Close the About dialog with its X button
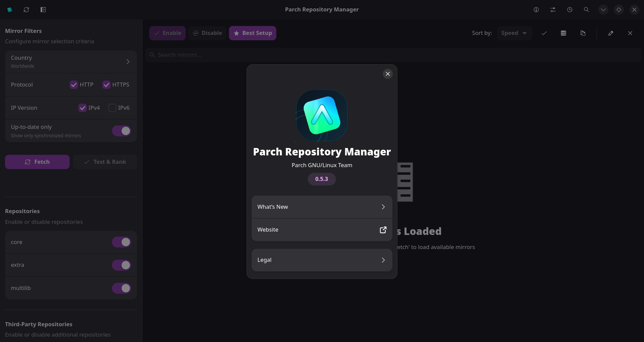Viewport: 644px width, 342px height. click(x=388, y=74)
